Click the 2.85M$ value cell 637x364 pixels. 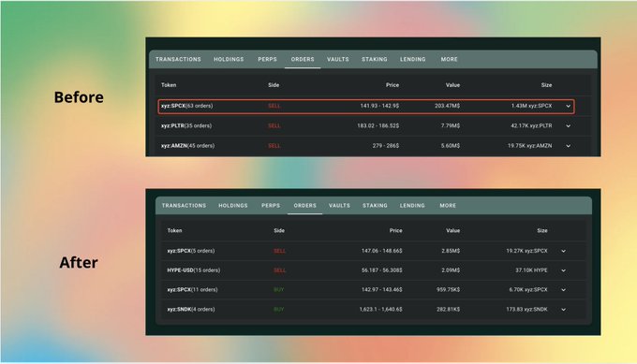pos(451,251)
